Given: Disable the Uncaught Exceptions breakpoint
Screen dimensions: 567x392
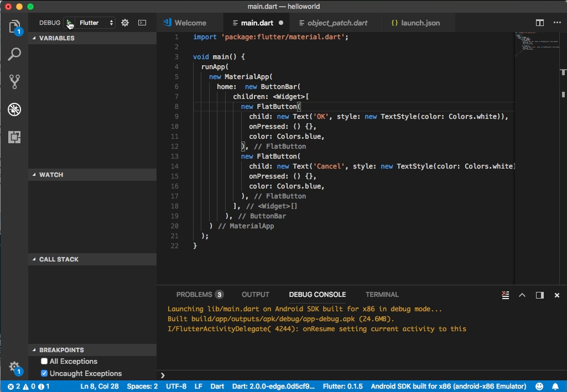Looking at the screenshot, I should (x=44, y=373).
